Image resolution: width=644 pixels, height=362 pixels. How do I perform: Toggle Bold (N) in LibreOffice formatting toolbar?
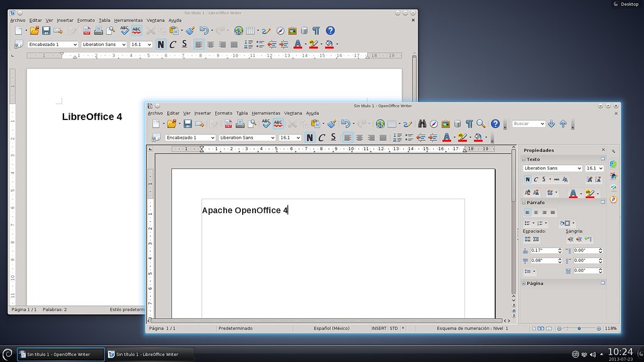(160, 45)
